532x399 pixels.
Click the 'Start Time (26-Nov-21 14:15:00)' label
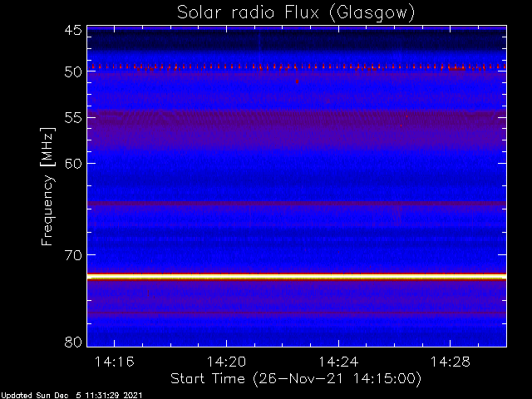pos(296,379)
